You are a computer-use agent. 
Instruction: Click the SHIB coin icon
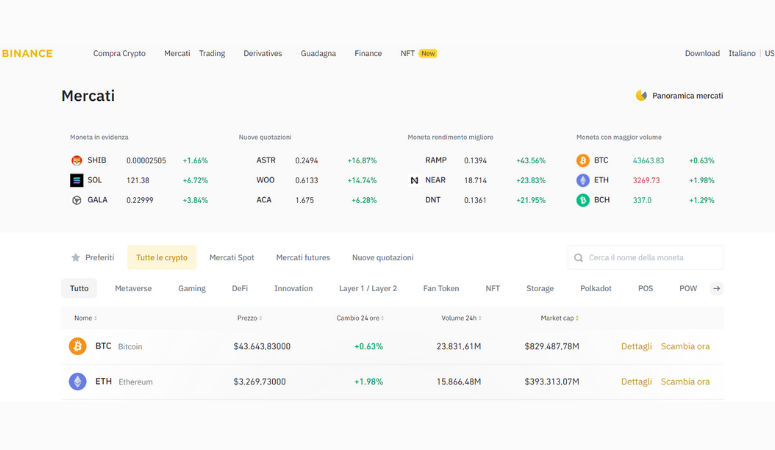click(x=76, y=160)
